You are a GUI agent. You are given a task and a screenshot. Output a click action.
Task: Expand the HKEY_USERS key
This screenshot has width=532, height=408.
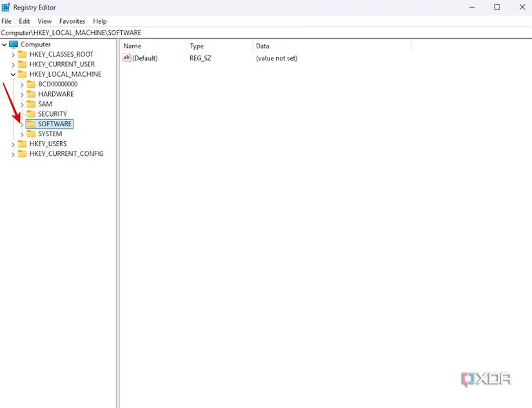pyautogui.click(x=13, y=143)
